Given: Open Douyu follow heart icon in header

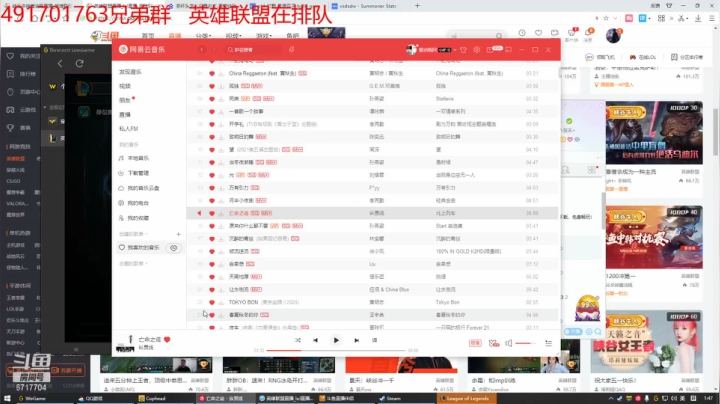Looking at the screenshot, I should click(538, 33).
